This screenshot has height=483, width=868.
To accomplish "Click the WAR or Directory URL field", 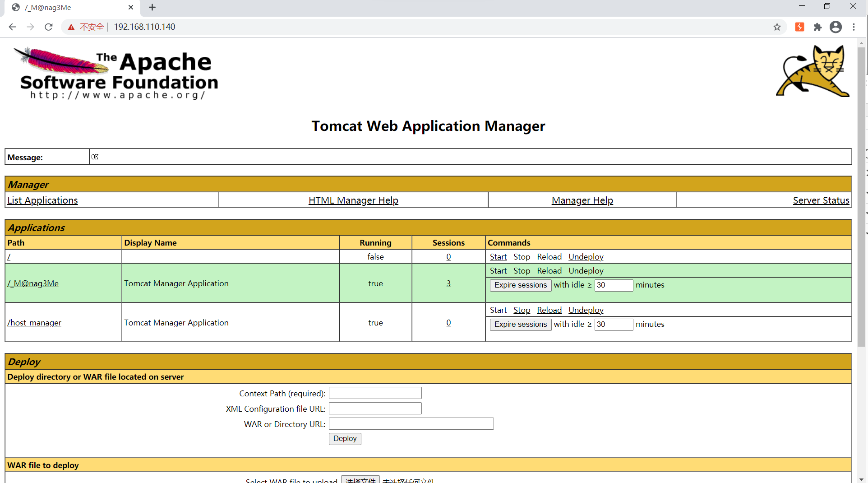I will [411, 424].
